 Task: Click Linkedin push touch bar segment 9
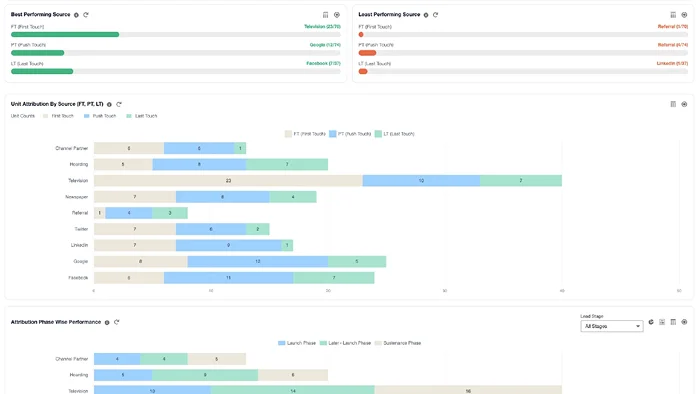(229, 245)
